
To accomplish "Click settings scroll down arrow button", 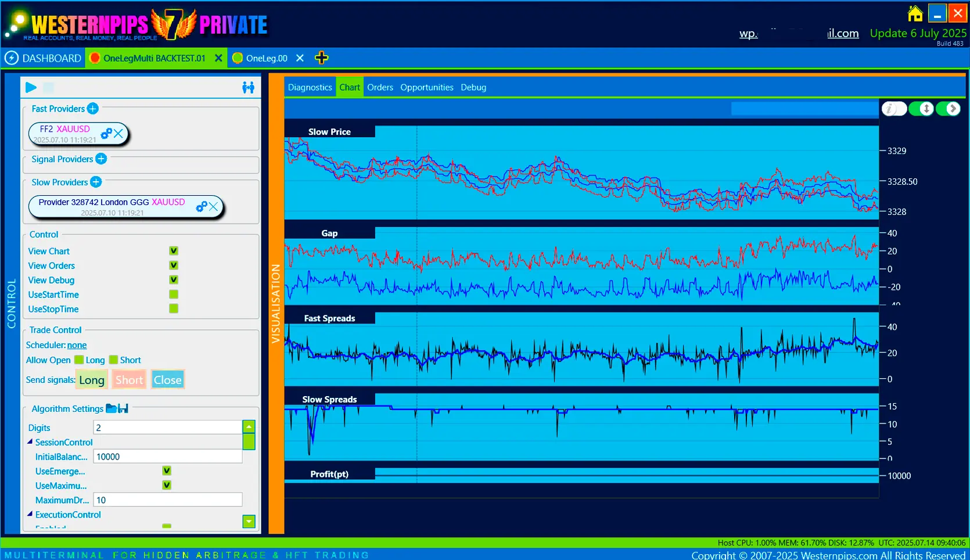I will (x=249, y=521).
